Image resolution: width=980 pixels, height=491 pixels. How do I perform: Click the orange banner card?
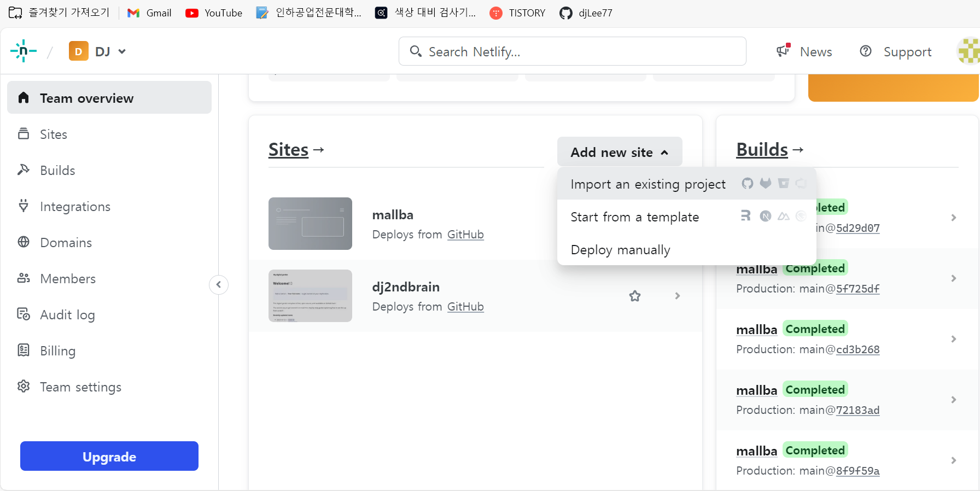pyautogui.click(x=894, y=87)
